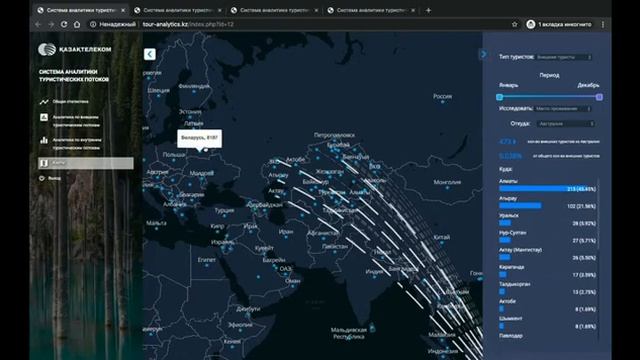Click the browser forward arrow
Viewport: 640px width, 360px height.
[x=51, y=24]
